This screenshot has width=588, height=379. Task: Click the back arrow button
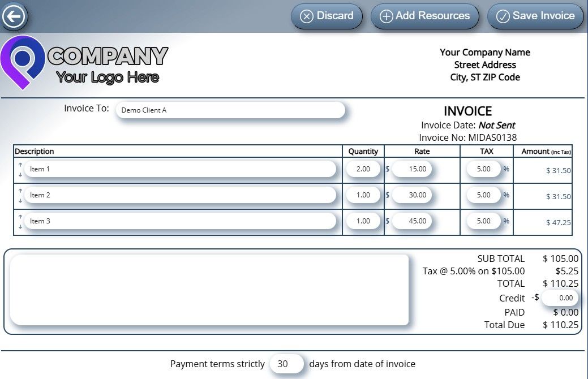(x=14, y=16)
